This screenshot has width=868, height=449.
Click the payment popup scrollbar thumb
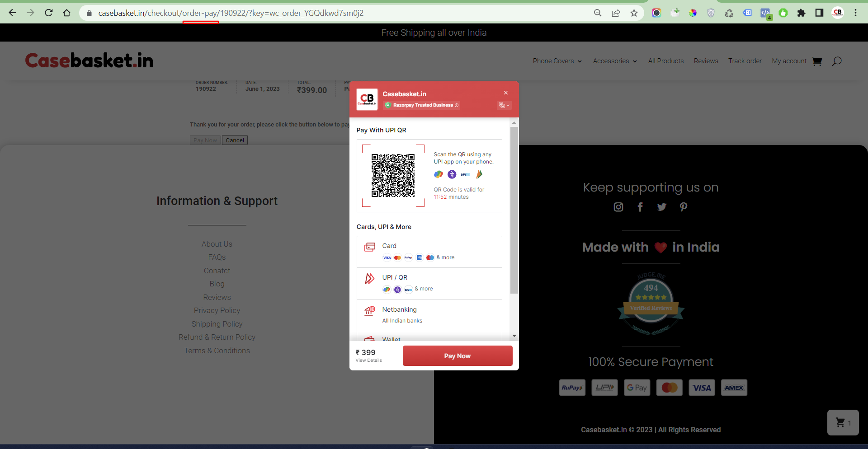[514, 210]
